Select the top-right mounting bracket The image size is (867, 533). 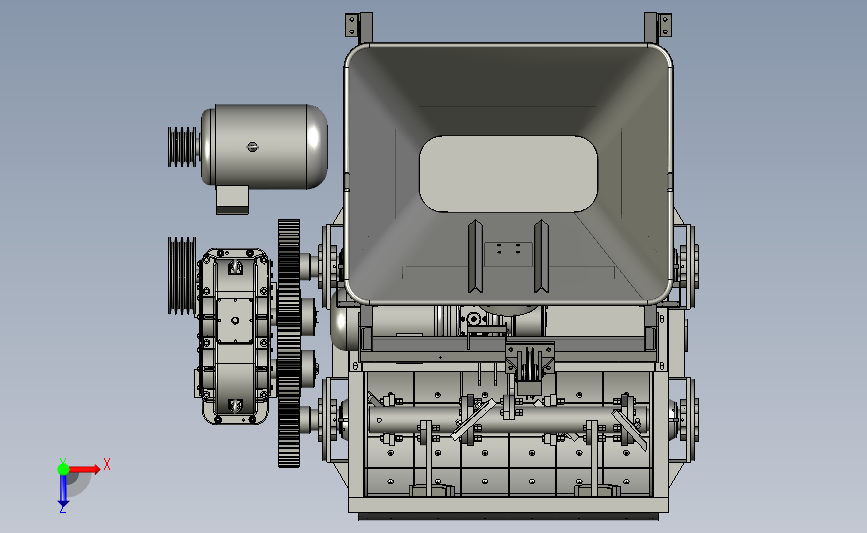(658, 26)
